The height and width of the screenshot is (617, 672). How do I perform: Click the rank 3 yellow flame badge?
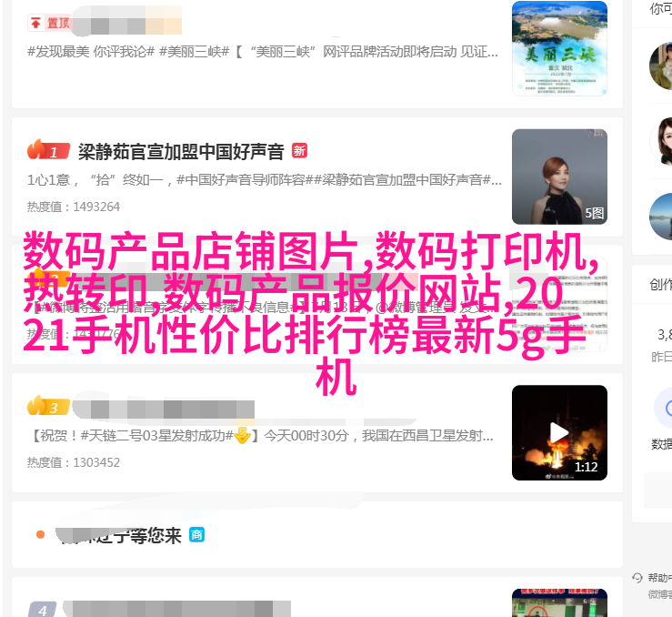point(48,406)
